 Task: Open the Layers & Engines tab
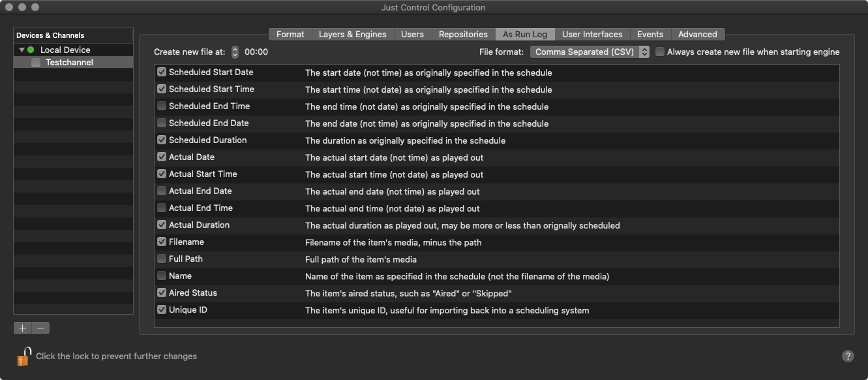tap(352, 34)
